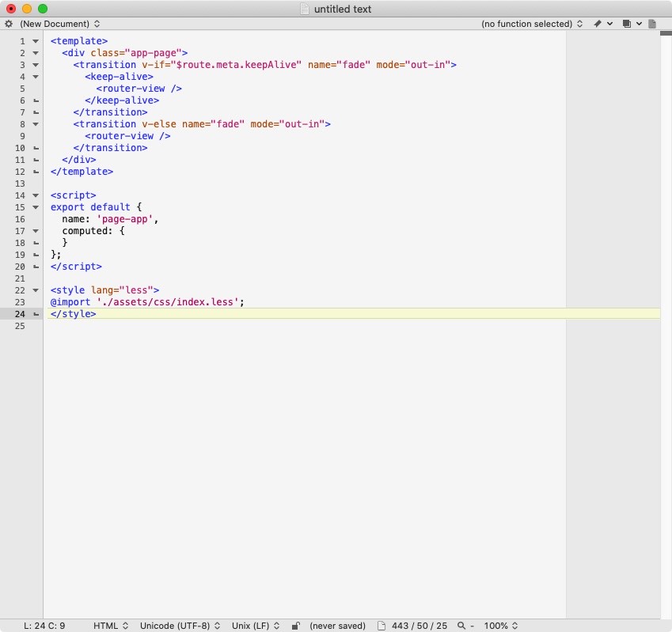Click fold end marker on line 18
672x632 pixels.
pos(36,243)
